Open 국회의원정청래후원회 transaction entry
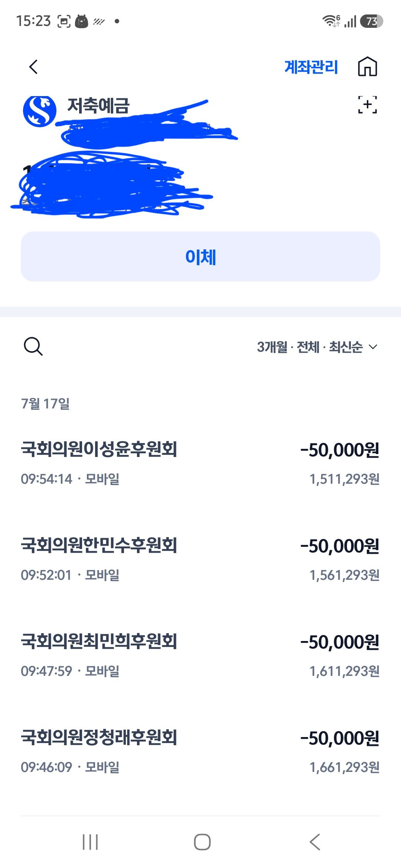401x868 pixels. tap(200, 752)
